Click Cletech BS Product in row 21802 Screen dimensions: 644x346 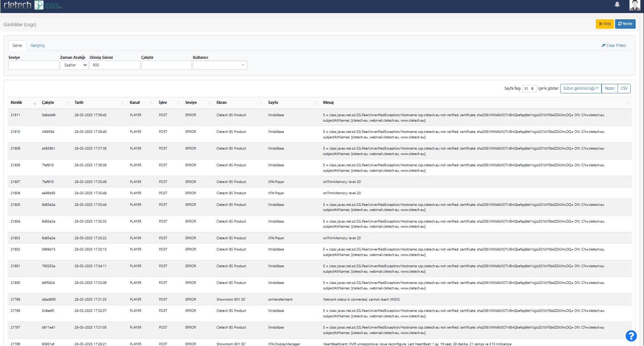(231, 249)
